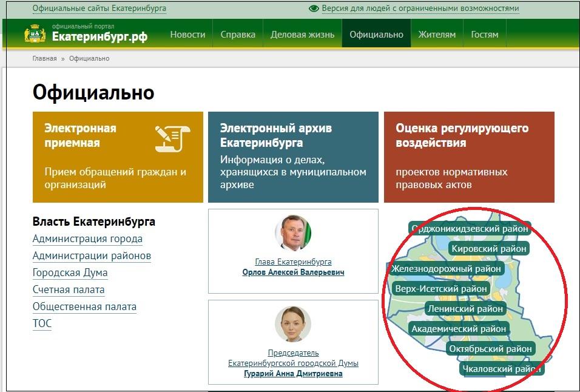The width and height of the screenshot is (580, 392).
Task: Click Счетная палата link
Action: (x=69, y=290)
